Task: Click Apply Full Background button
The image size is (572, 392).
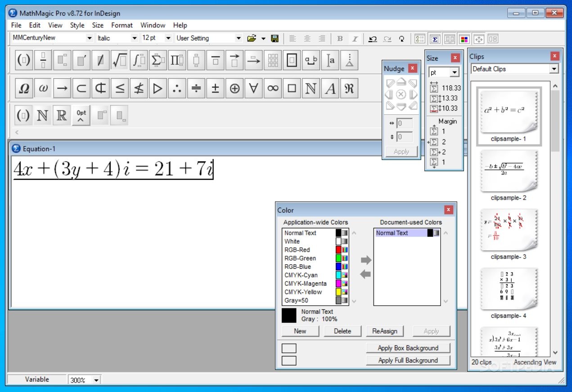Action: point(408,360)
